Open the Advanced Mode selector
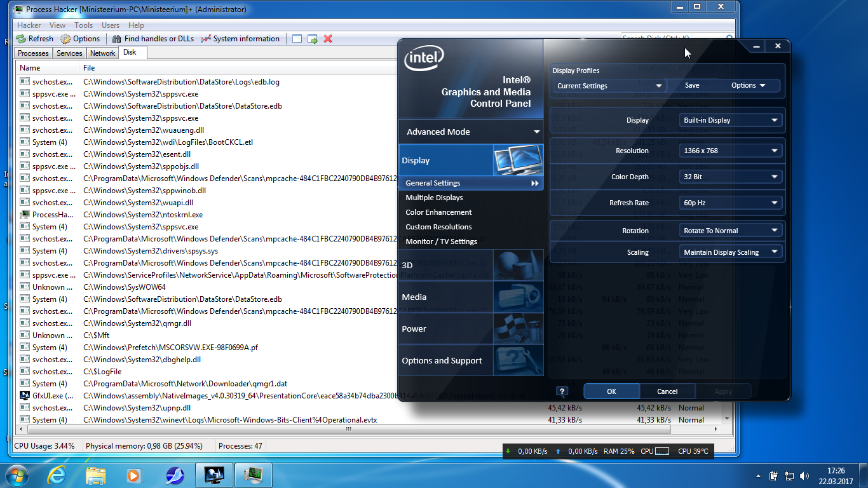This screenshot has width=868, height=488. [470, 132]
